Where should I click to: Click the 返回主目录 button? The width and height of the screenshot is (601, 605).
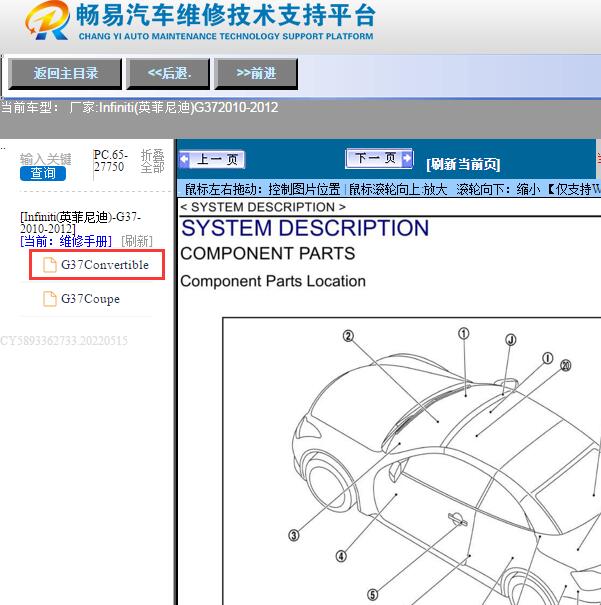point(65,74)
